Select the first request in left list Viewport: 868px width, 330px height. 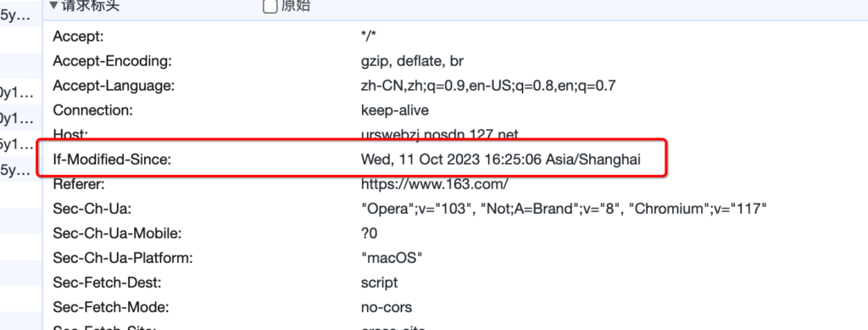tap(17, 15)
